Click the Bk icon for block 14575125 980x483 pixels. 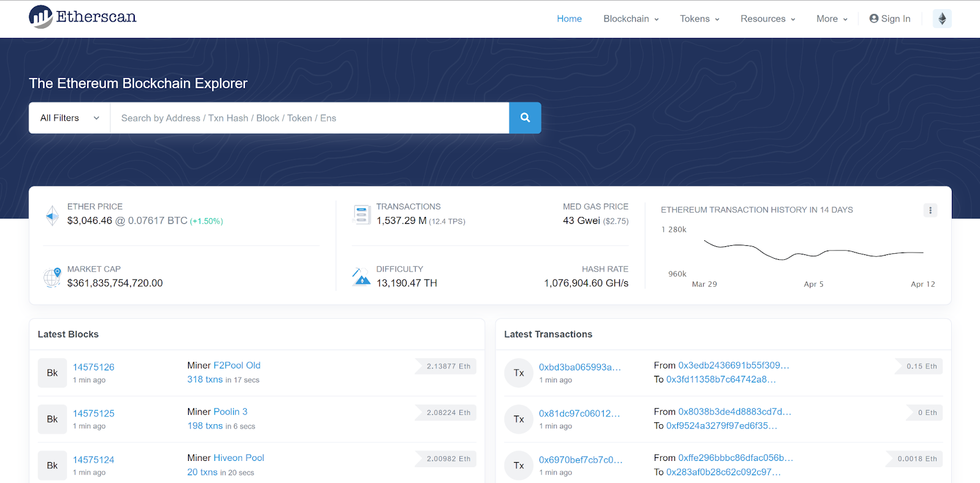point(52,419)
